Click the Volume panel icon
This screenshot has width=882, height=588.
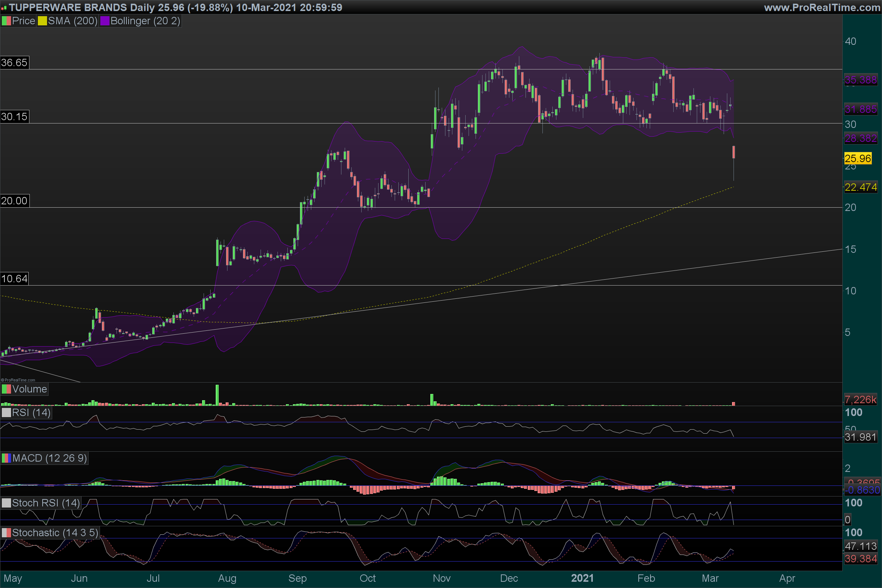(6, 389)
